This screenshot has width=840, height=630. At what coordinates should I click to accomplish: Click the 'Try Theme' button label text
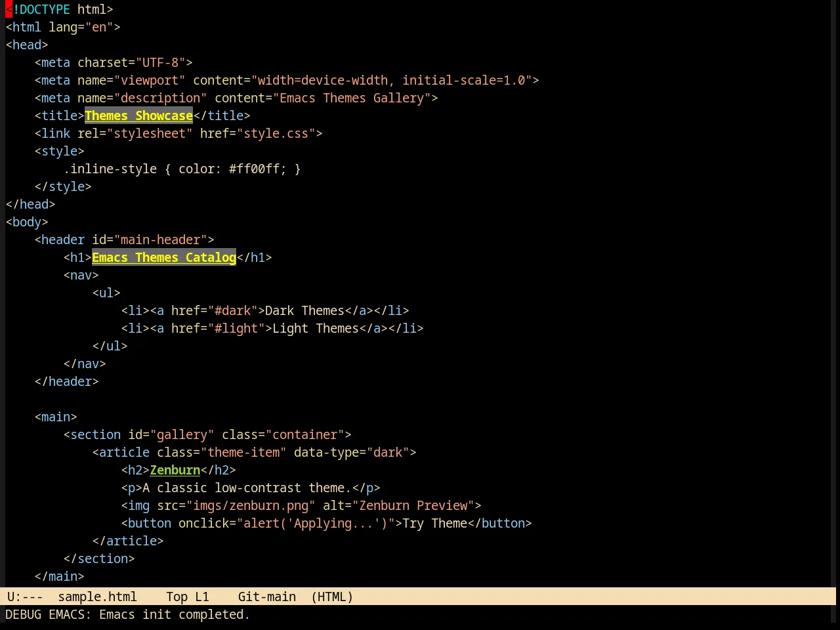click(x=435, y=523)
